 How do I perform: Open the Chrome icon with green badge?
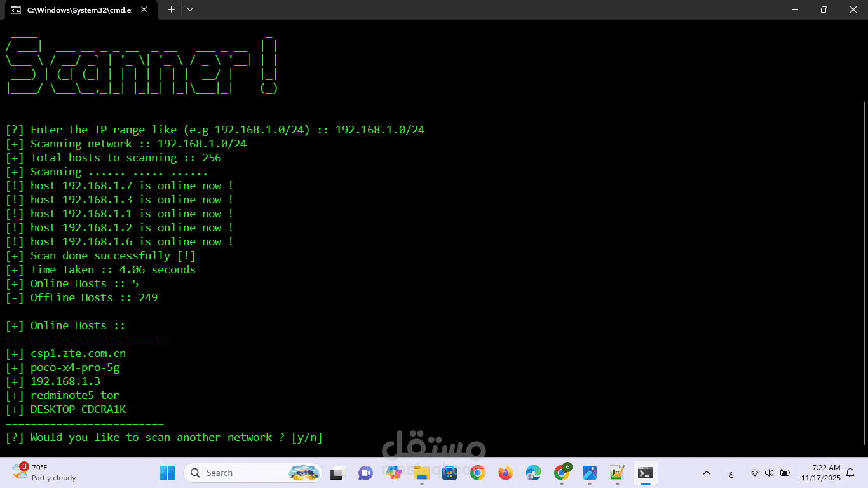pyautogui.click(x=562, y=473)
